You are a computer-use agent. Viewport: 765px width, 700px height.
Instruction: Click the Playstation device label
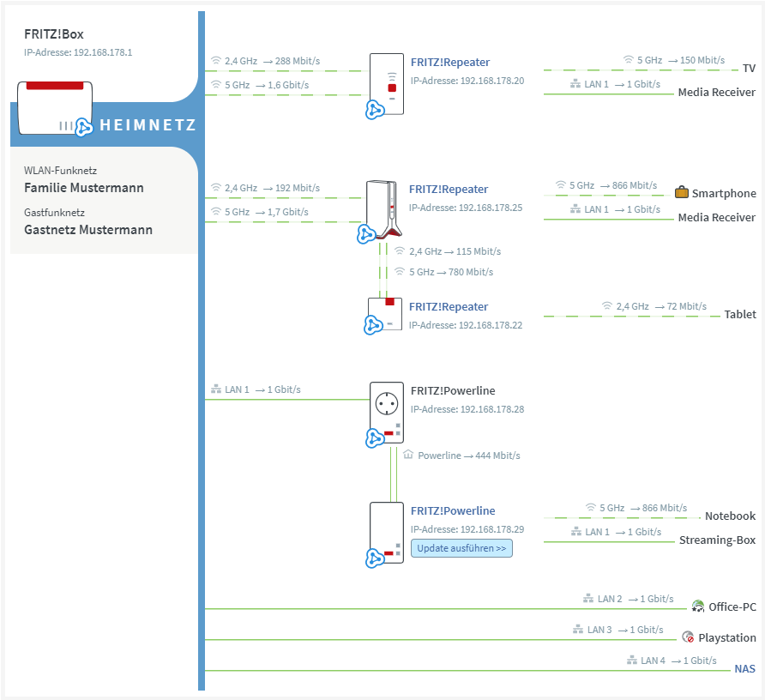727,637
